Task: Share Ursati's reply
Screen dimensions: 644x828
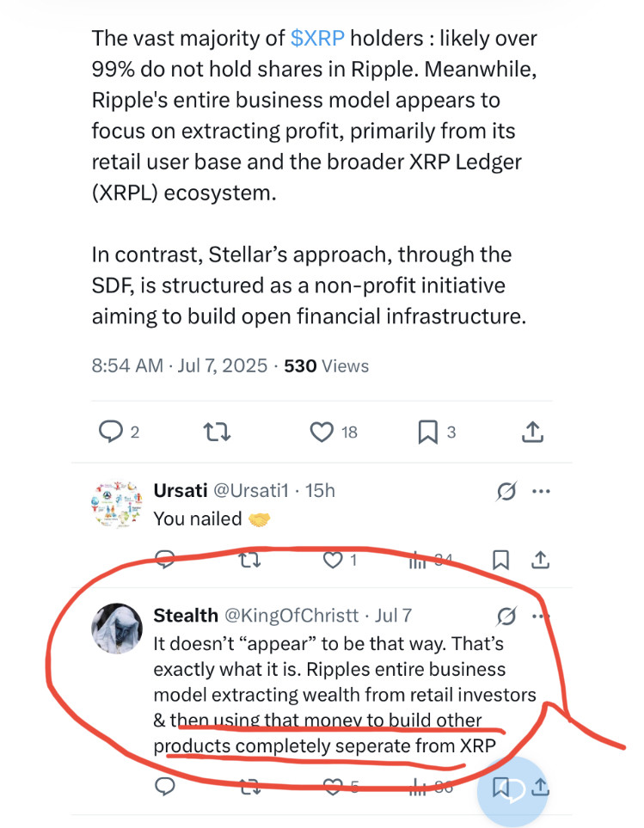Action: [x=540, y=561]
